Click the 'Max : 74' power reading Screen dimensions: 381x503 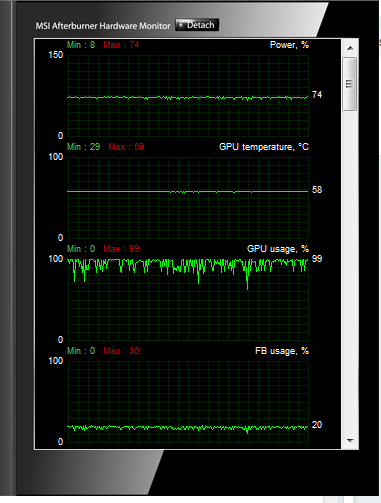[x=121, y=45]
